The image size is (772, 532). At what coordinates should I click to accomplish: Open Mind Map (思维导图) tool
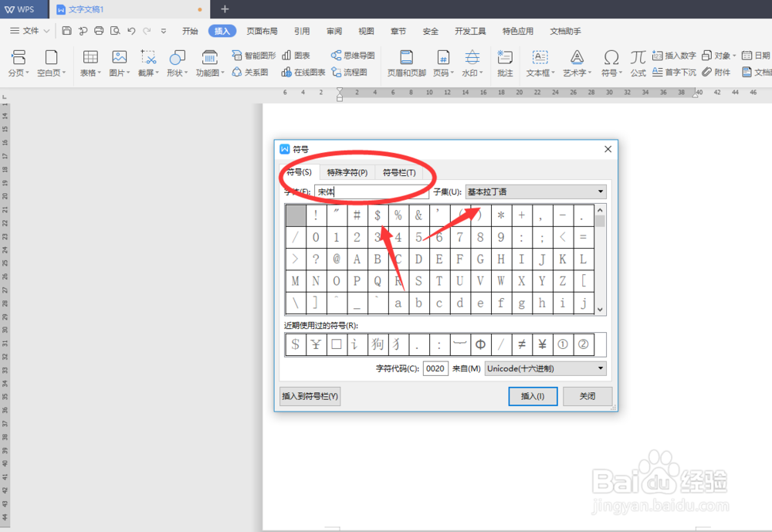(x=353, y=55)
